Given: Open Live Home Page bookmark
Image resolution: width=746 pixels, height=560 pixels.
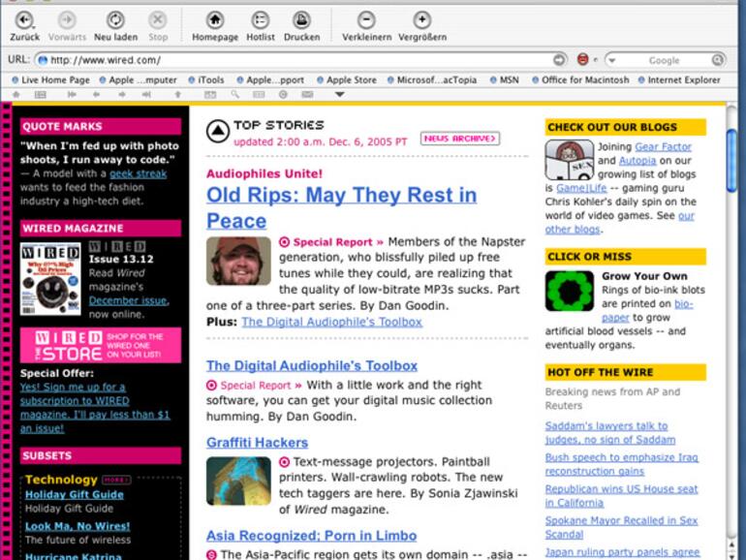Looking at the screenshot, I should (x=51, y=80).
